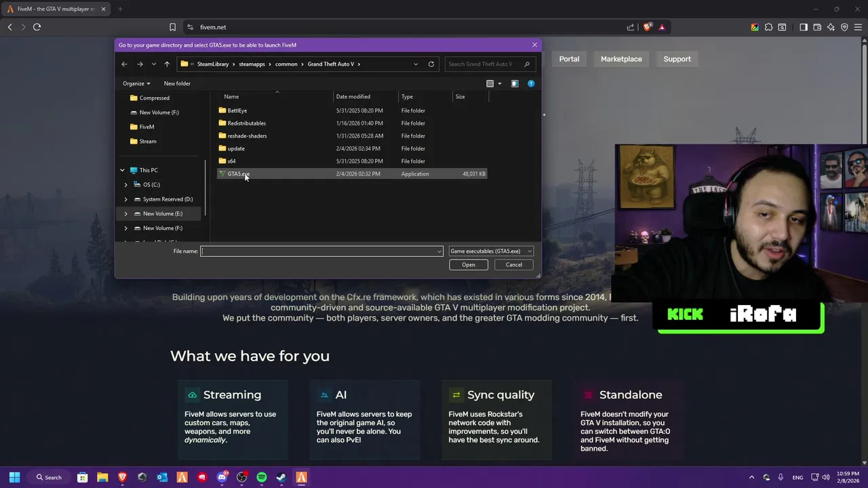Image resolution: width=868 pixels, height=488 pixels.
Task: Expand System Reserved (D:) node
Action: point(125,199)
